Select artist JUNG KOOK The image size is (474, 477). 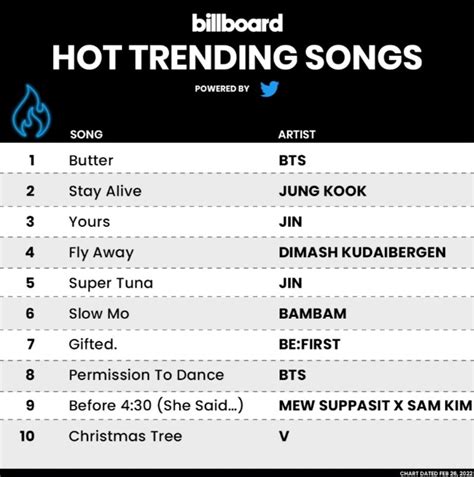pyautogui.click(x=323, y=191)
